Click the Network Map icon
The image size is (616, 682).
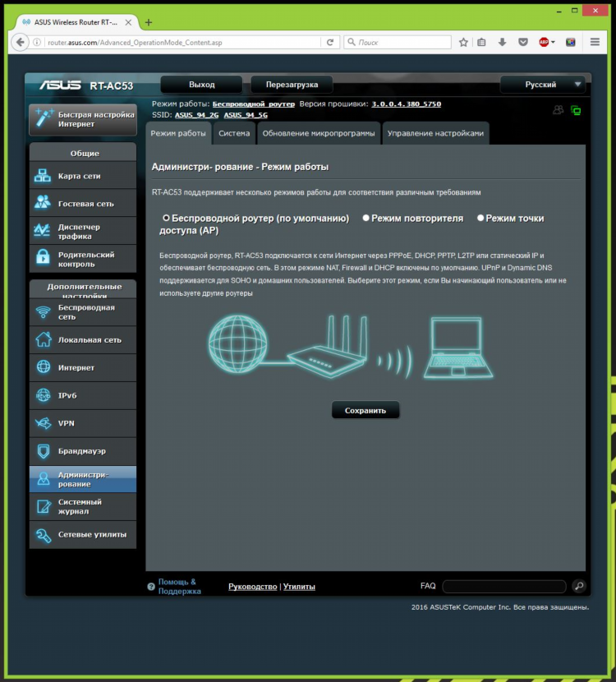point(43,176)
